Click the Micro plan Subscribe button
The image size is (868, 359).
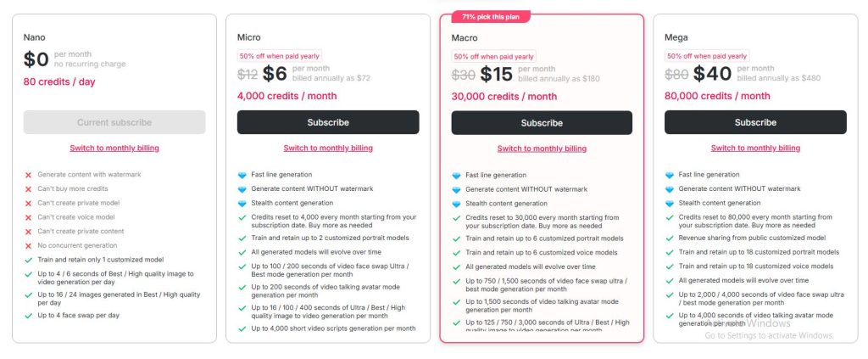pos(328,122)
